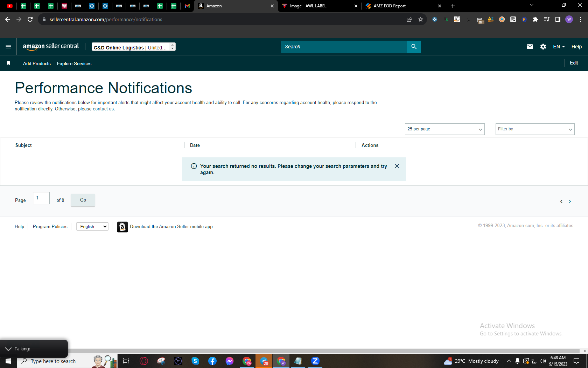
Task: Click the Date column header
Action: [x=195, y=145]
